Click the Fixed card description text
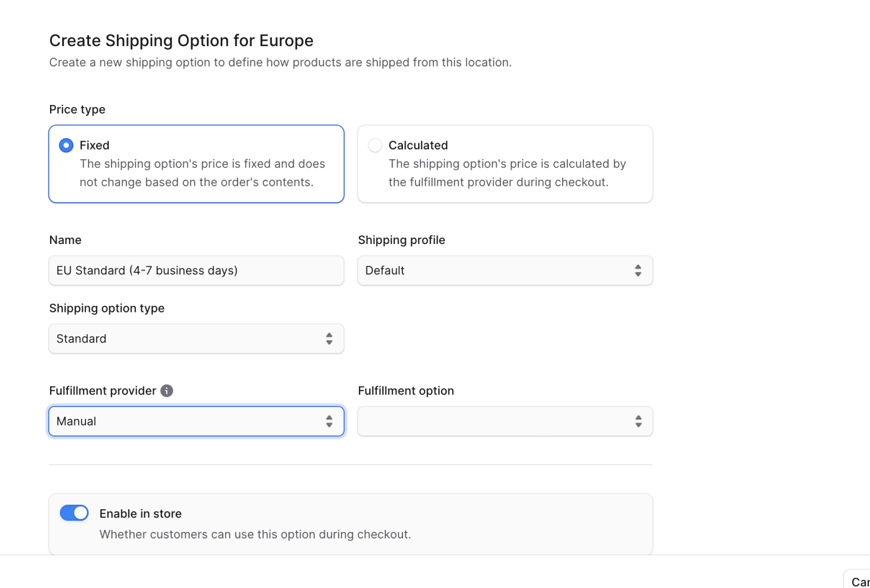 pyautogui.click(x=202, y=173)
